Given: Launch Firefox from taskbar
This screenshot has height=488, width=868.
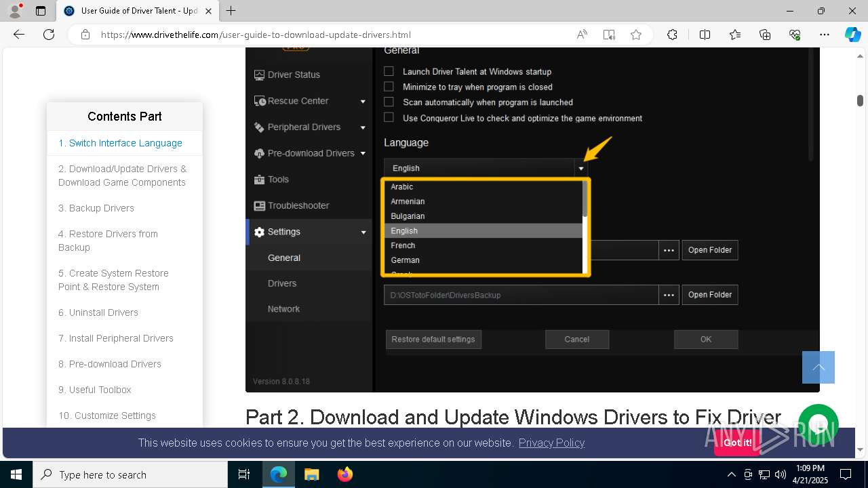Looking at the screenshot, I should coord(345,474).
